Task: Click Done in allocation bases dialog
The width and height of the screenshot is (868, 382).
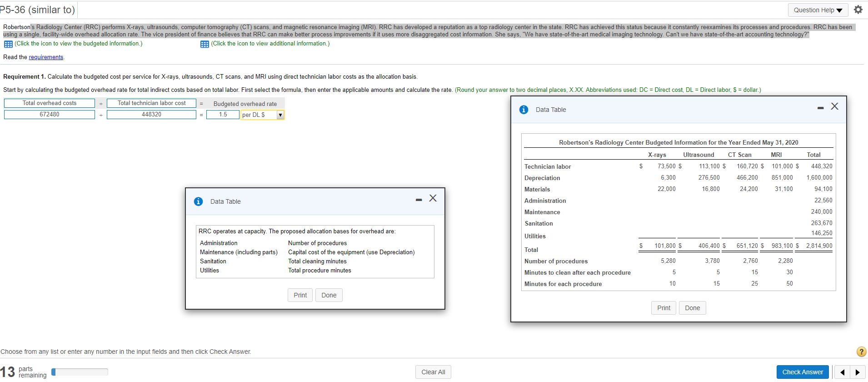Action: [329, 295]
